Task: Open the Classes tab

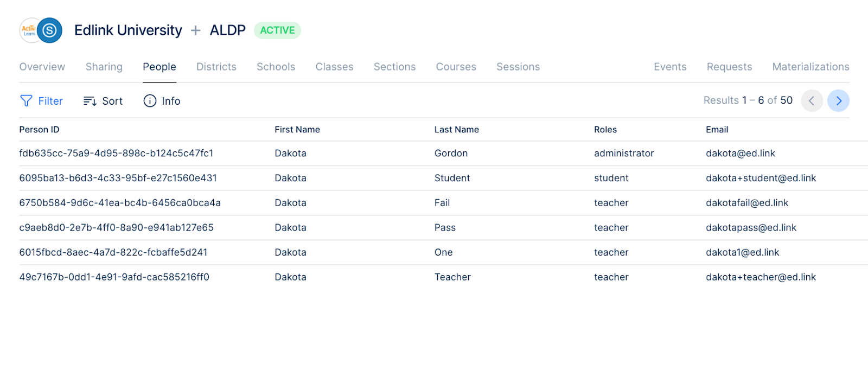Action: coord(335,67)
